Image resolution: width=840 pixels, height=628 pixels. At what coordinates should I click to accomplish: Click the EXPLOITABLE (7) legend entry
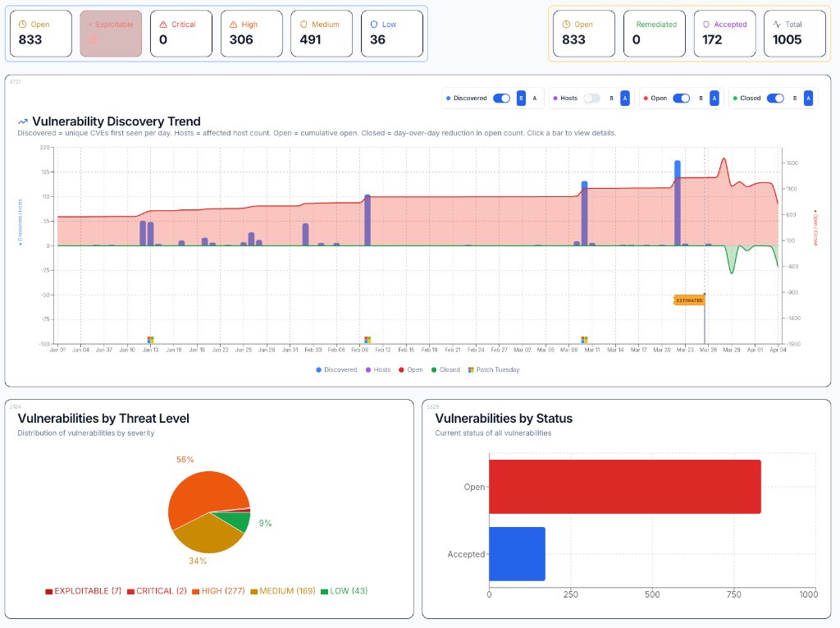click(x=84, y=591)
